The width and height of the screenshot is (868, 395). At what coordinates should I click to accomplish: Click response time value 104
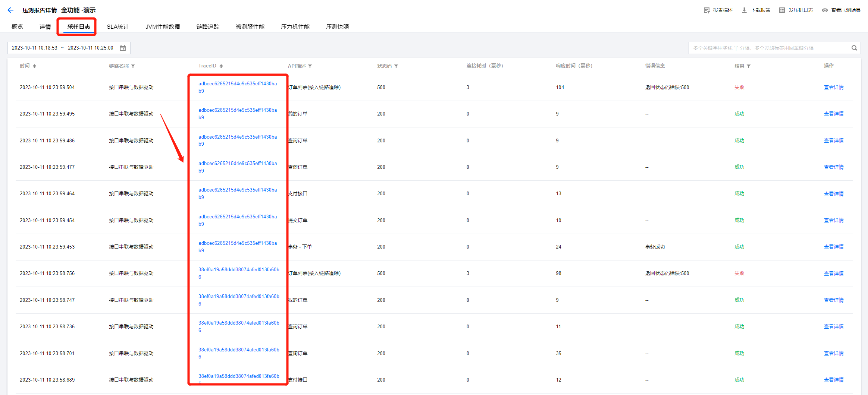(x=560, y=87)
